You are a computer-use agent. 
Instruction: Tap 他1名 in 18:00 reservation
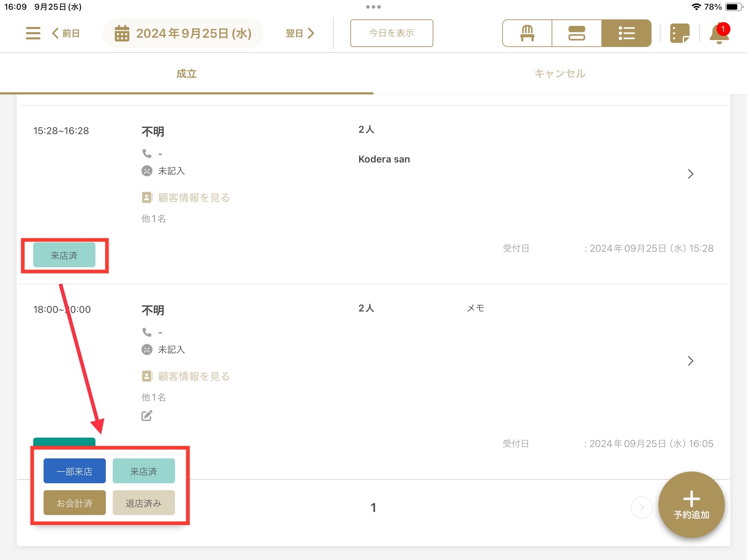pyautogui.click(x=154, y=397)
